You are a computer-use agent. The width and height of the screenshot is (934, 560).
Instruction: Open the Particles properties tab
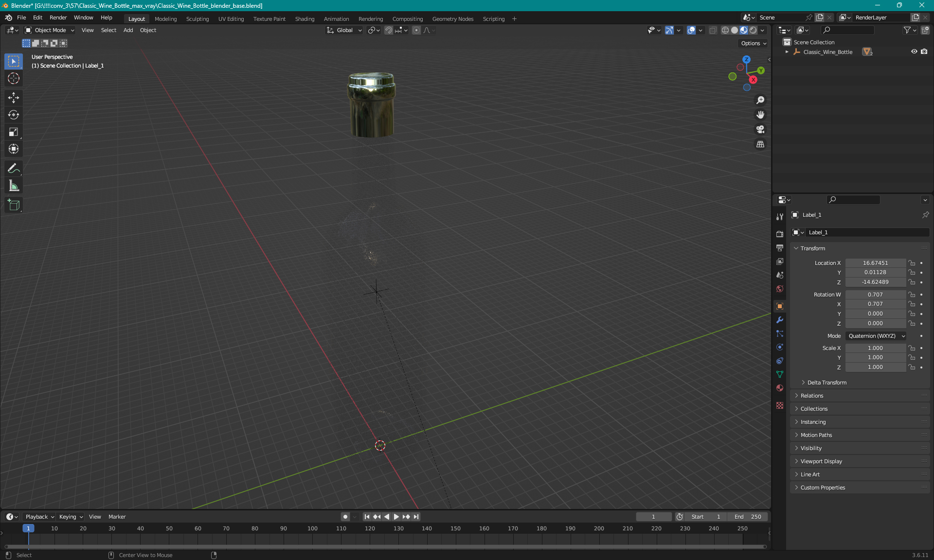780,333
